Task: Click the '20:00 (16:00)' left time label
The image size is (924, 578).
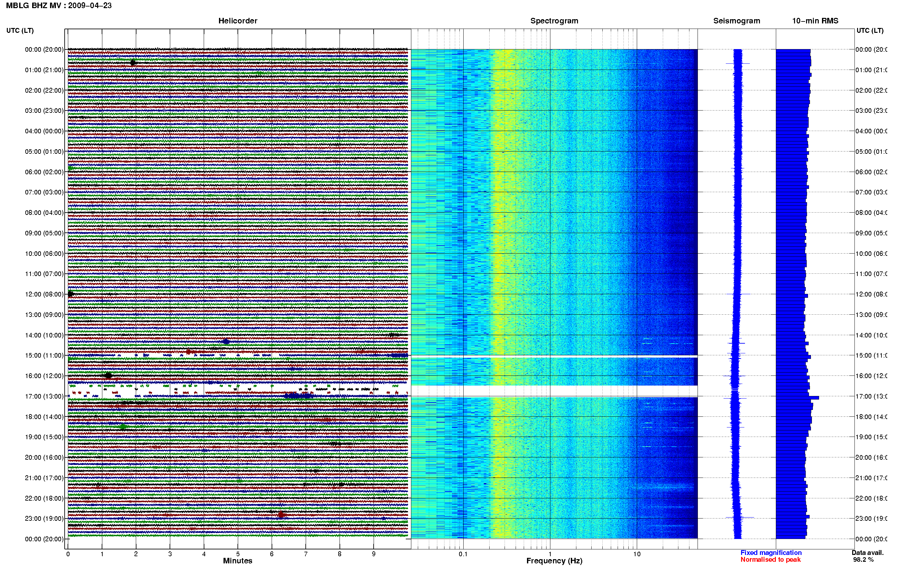Action: [44, 457]
